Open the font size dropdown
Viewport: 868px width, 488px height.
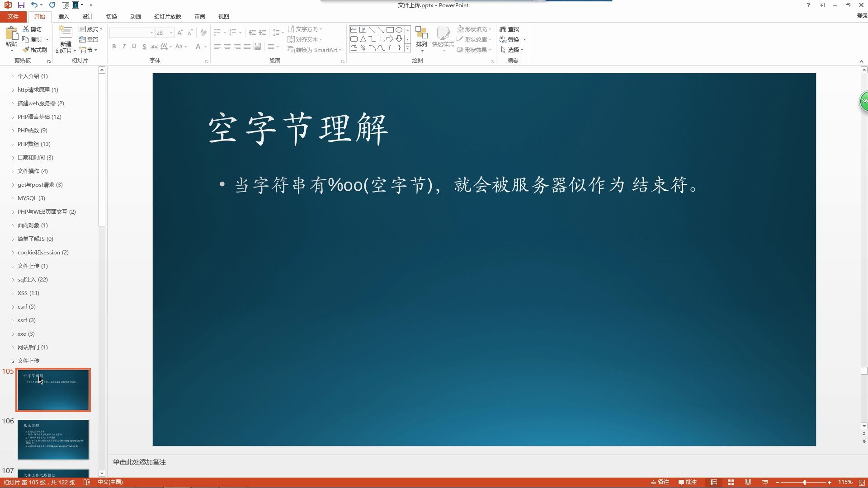click(x=171, y=33)
